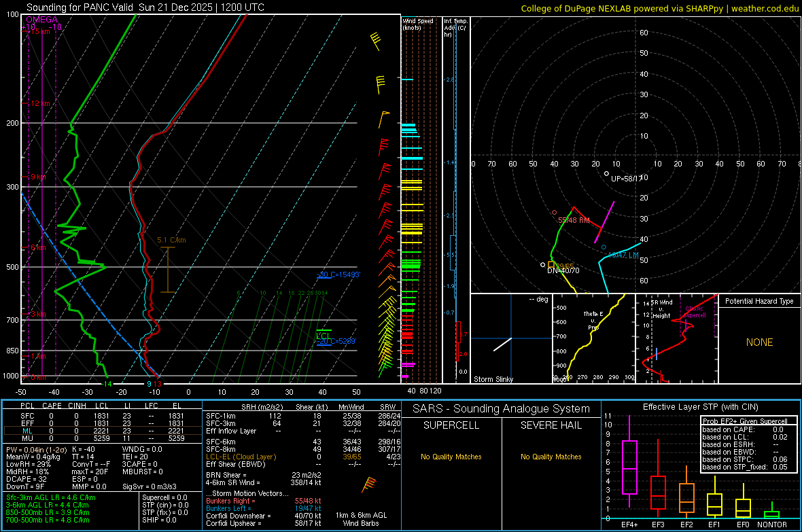
Task: Click the NONE hazard type text
Action: point(759,342)
